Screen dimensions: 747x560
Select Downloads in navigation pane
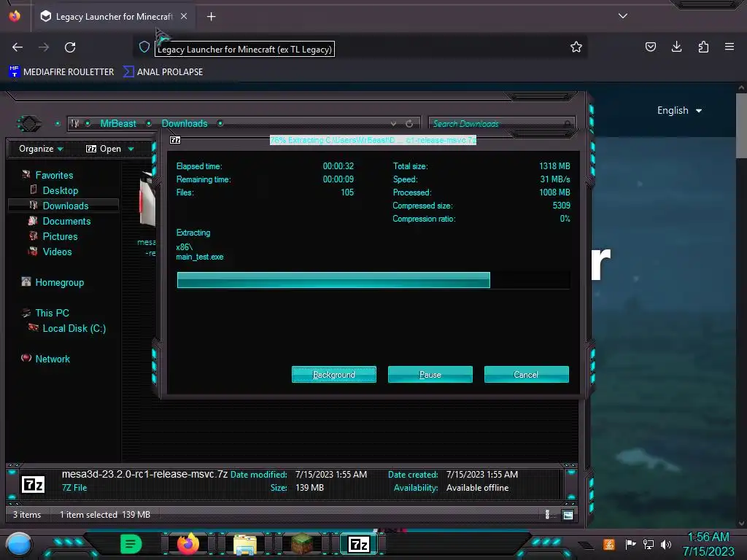click(65, 206)
